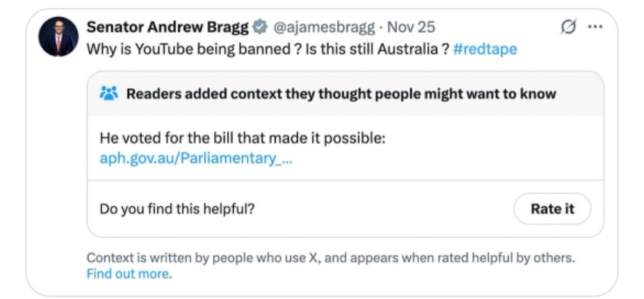Open the aph.gov.au/Parliamentary_ link
The image size is (644, 299).
pos(196,159)
